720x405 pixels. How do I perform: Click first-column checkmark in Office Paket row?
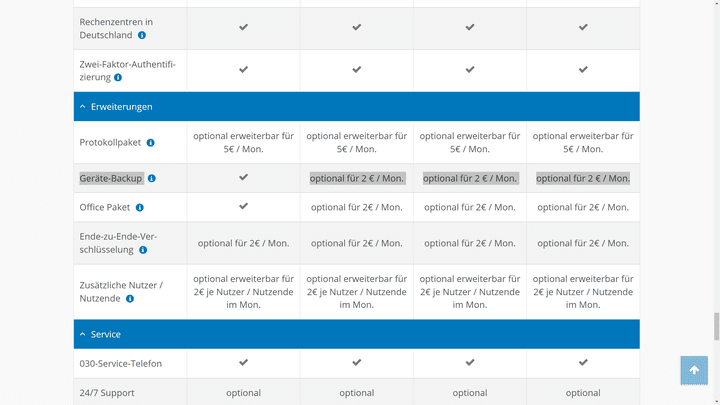point(243,207)
